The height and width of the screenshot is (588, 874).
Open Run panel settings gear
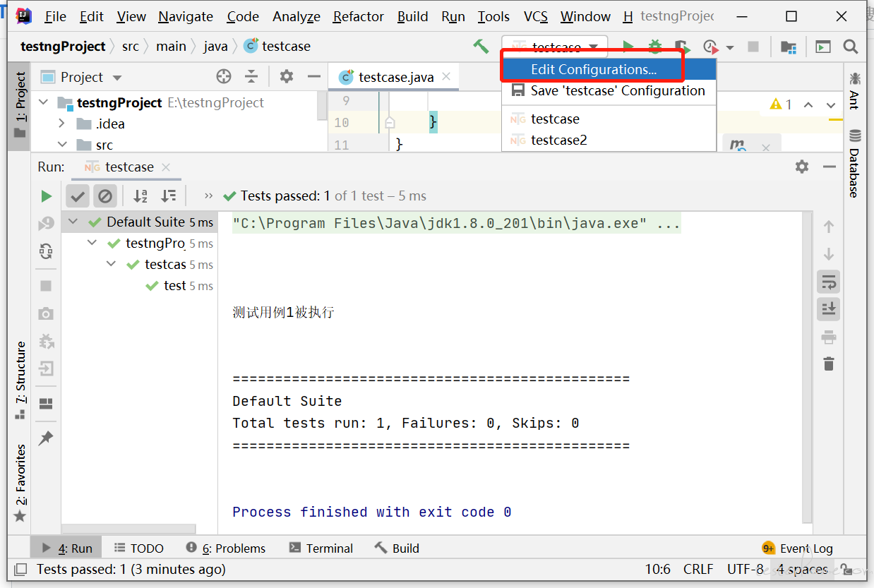pyautogui.click(x=802, y=167)
